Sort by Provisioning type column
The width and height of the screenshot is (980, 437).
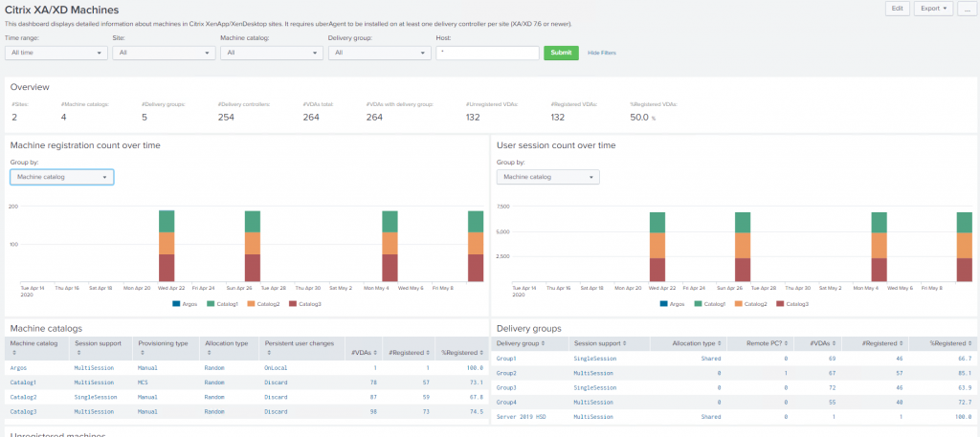point(166,348)
